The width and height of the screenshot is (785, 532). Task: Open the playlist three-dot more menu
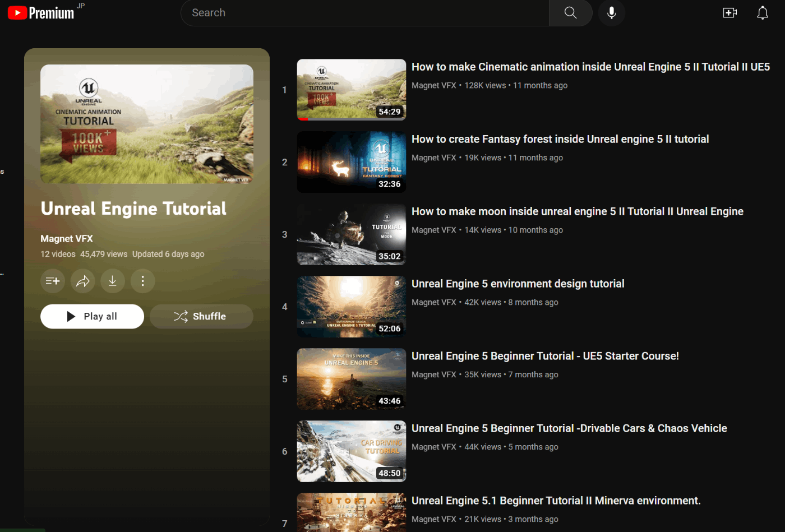tap(143, 281)
